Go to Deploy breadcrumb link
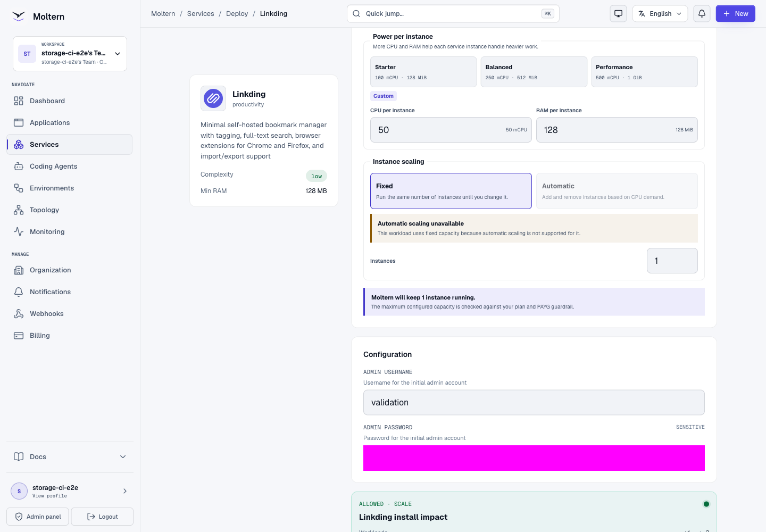Screen dimensions: 766x532 pyautogui.click(x=237, y=14)
